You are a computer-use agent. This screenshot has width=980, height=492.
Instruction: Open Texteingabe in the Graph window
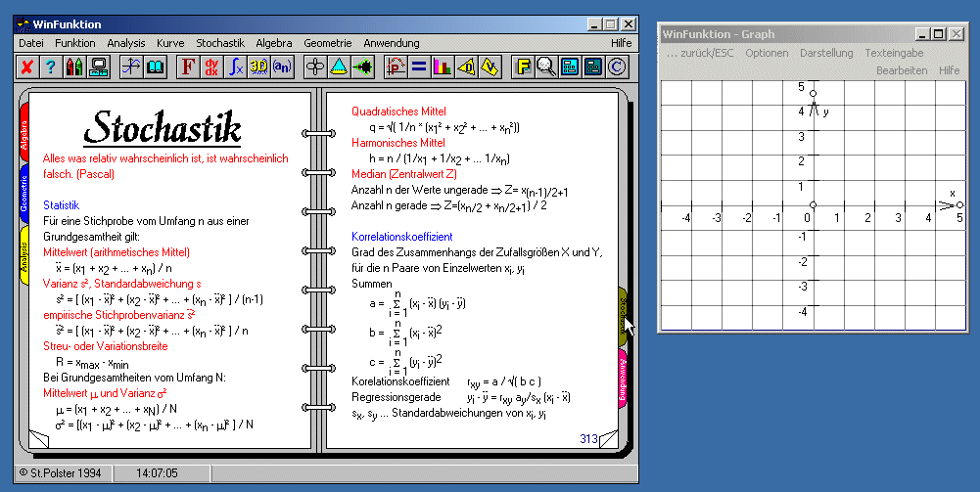[x=895, y=53]
